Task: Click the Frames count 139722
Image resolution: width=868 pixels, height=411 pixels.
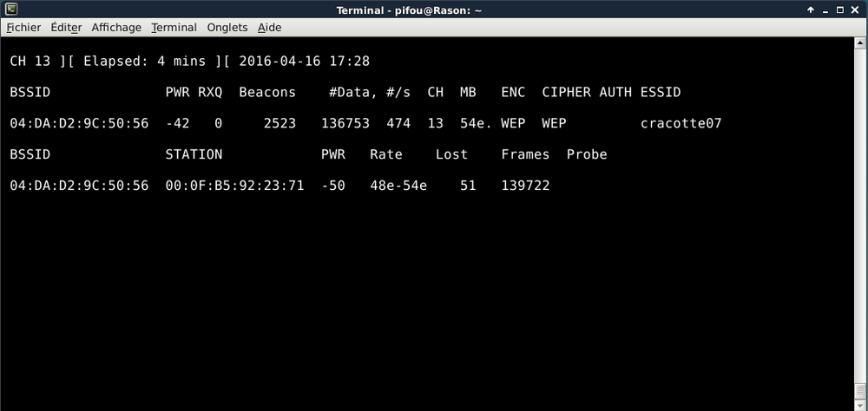Action: 525,186
